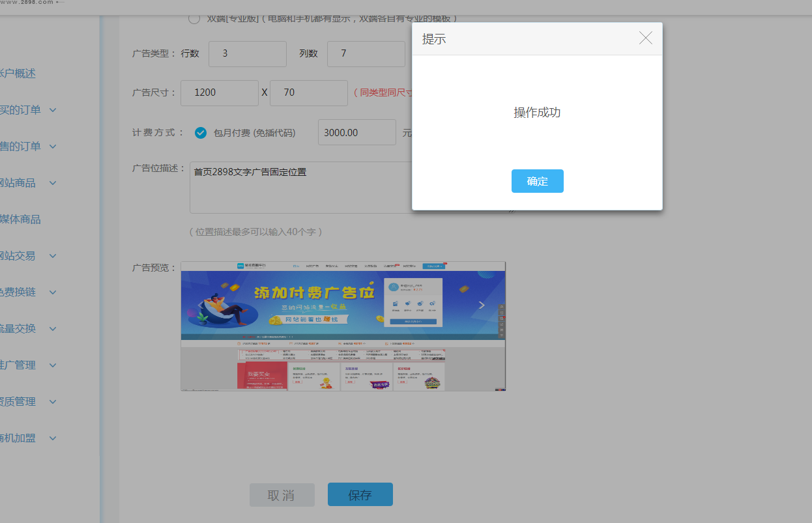
Task: Open 媒体商品 in the sidebar
Action: 20,219
